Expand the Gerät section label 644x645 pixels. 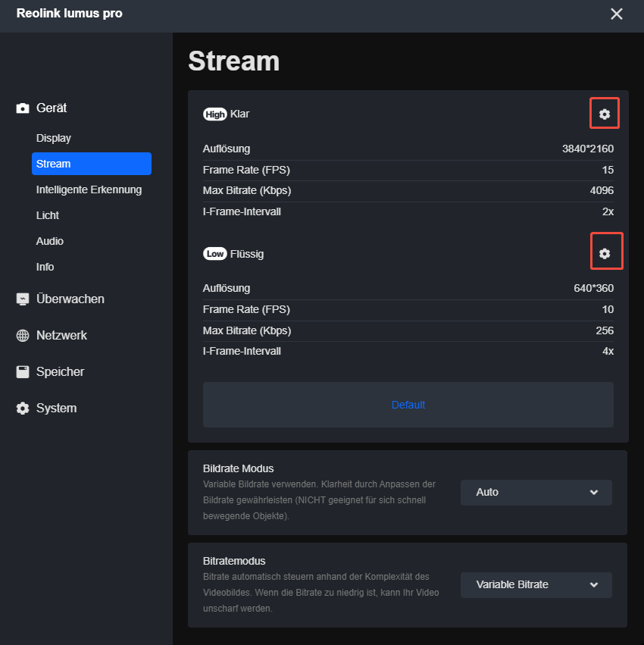point(52,108)
